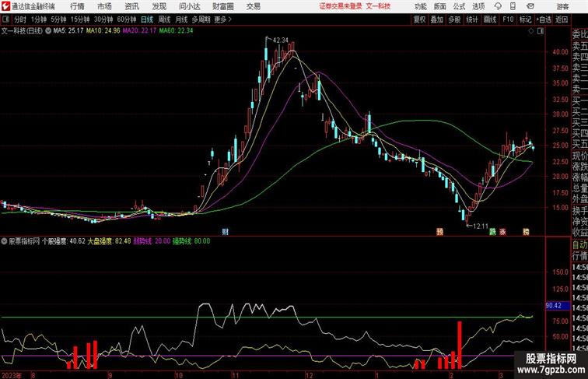
Task: Switch to 30分钟 period tab
Action: click(103, 19)
